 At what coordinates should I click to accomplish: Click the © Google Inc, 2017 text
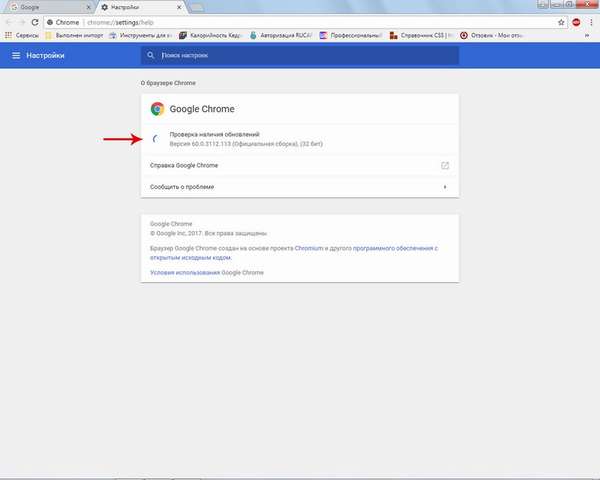[208, 233]
